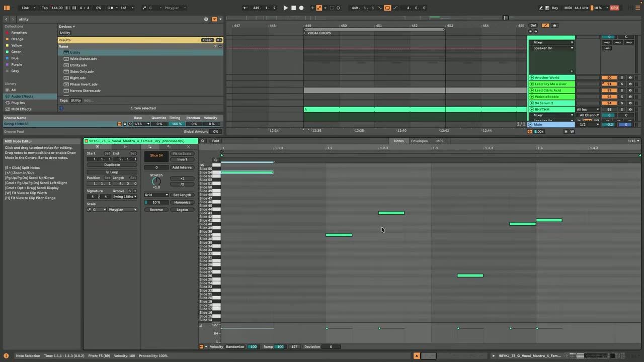The image size is (644, 362).
Task: Stop playback using the Stop button
Action: 293,8
